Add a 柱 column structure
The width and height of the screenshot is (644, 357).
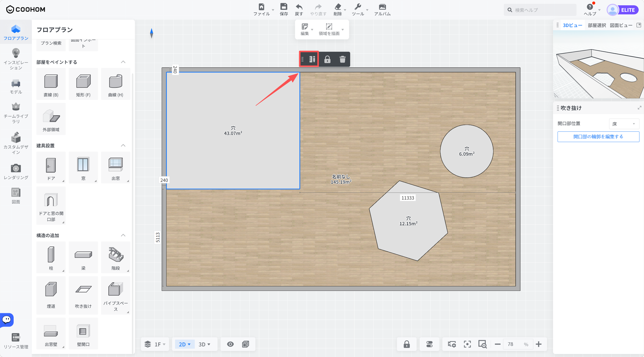click(51, 257)
